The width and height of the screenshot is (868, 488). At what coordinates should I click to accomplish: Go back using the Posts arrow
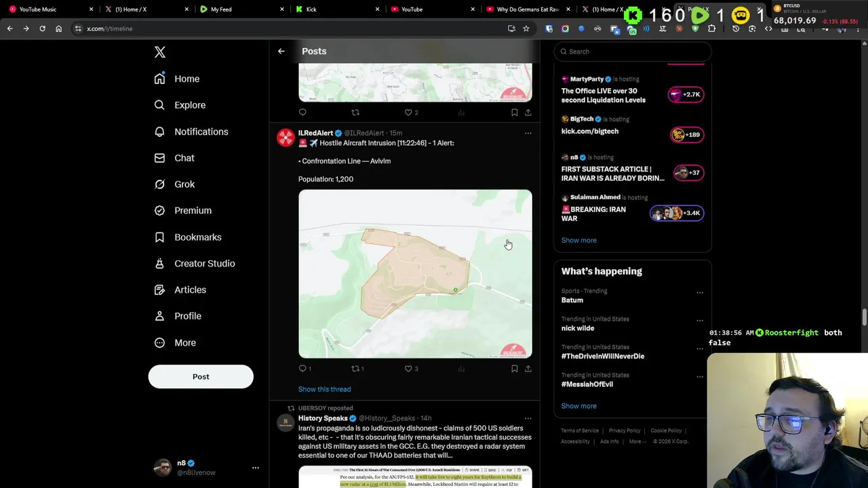281,52
